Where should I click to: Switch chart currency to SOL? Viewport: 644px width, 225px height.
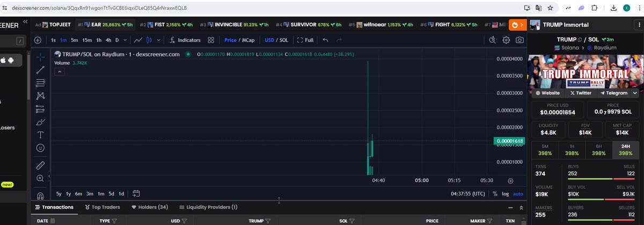(284, 40)
